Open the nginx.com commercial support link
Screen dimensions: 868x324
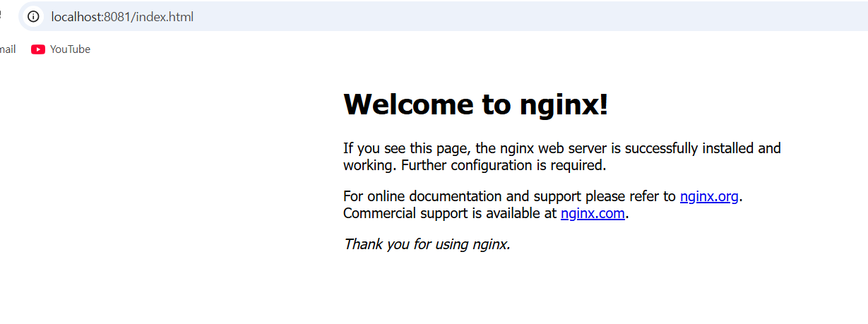tap(593, 213)
